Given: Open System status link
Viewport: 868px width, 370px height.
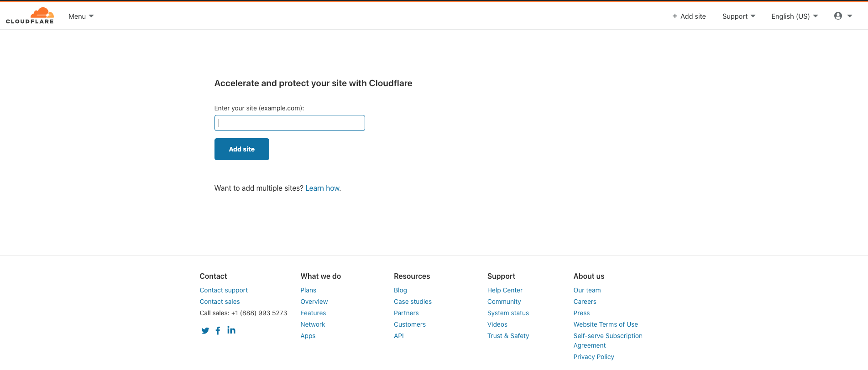Looking at the screenshot, I should pos(508,313).
